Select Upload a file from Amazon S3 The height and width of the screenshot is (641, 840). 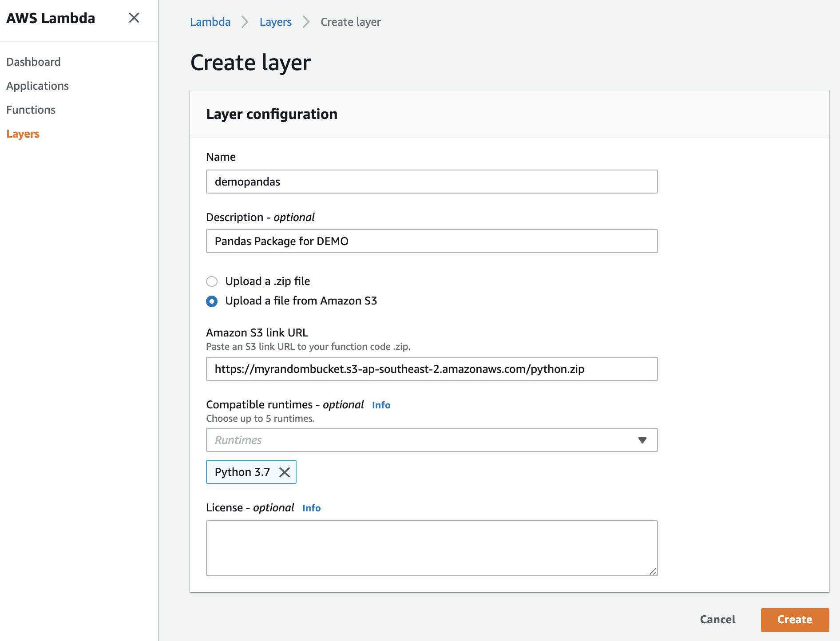point(212,301)
